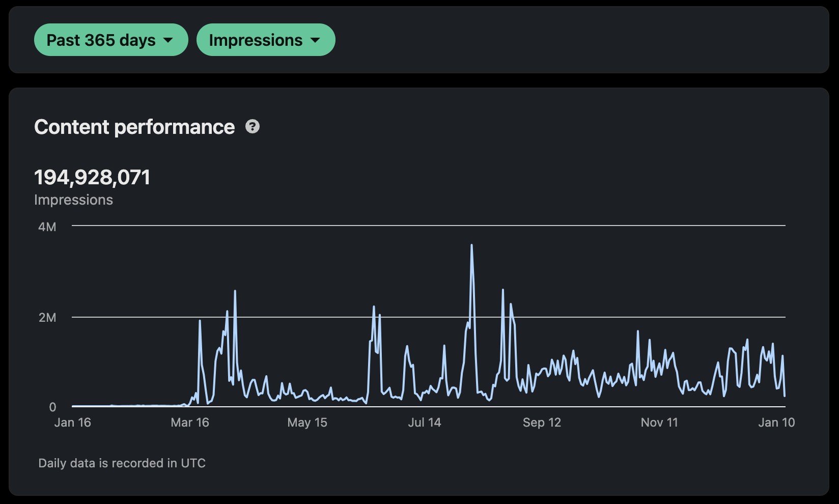
Task: Select the Sep 12 date label
Action: point(542,423)
